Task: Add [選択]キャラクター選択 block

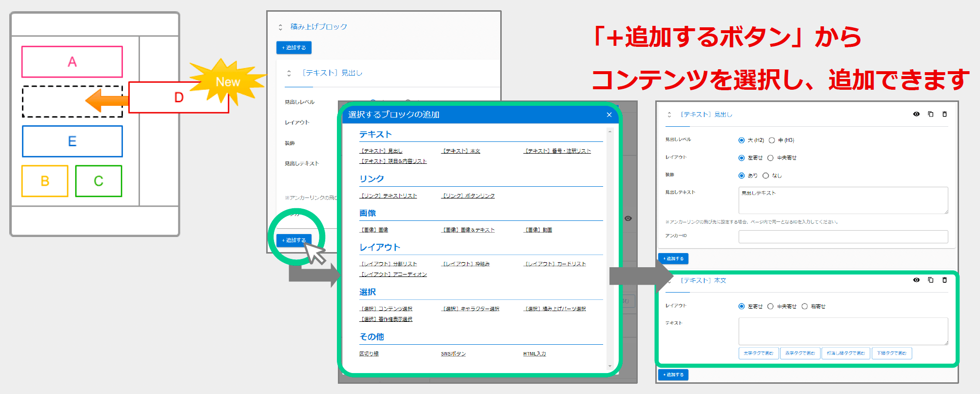Action: (x=470, y=309)
